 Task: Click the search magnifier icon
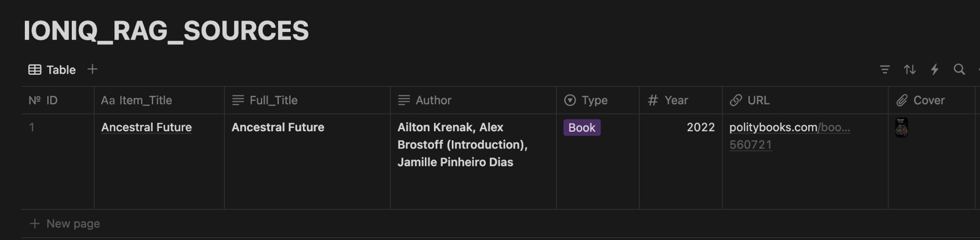tap(959, 69)
